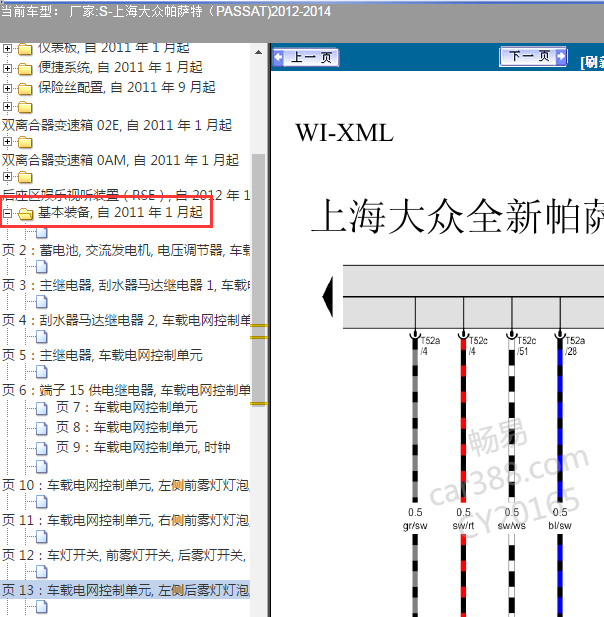Expand the 便捷系统 folder node
Screen dimensions: 604x617
8,68
